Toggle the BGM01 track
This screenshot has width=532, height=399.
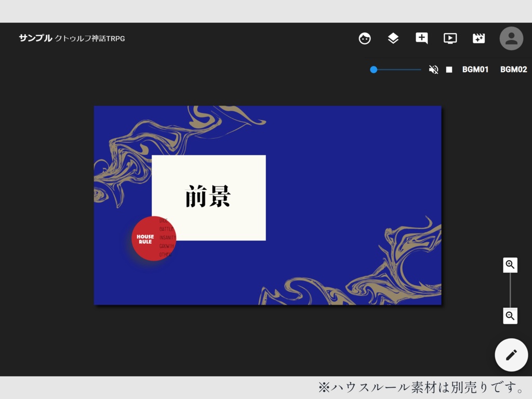click(475, 69)
